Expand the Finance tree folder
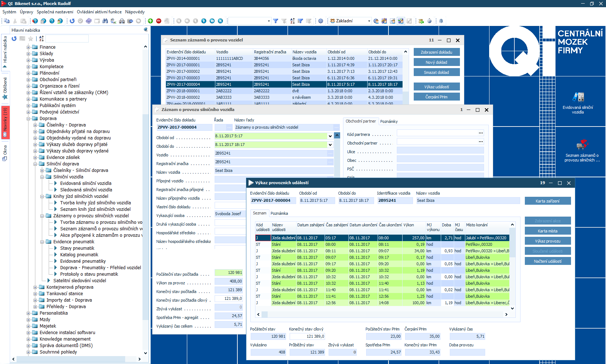606x364 pixels. (28, 47)
